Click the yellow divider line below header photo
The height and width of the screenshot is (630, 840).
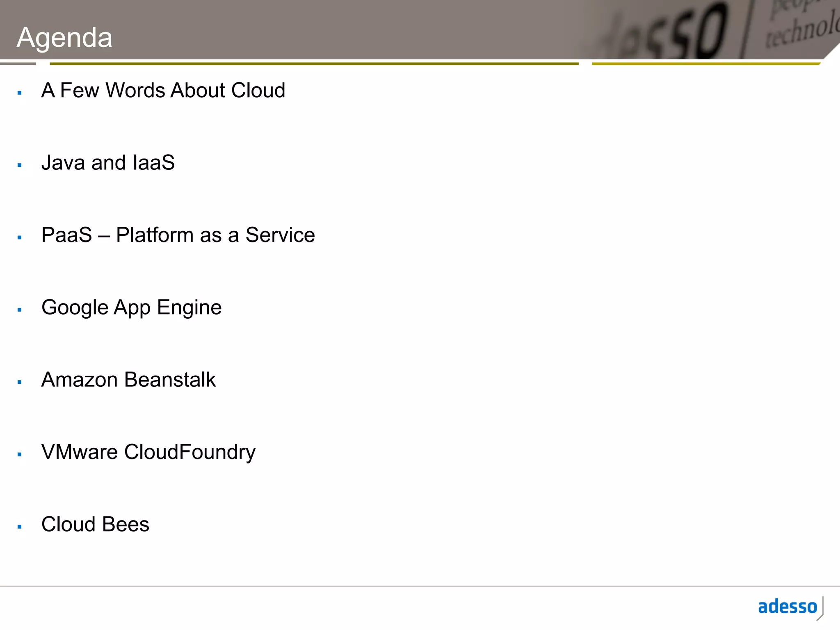click(x=705, y=64)
